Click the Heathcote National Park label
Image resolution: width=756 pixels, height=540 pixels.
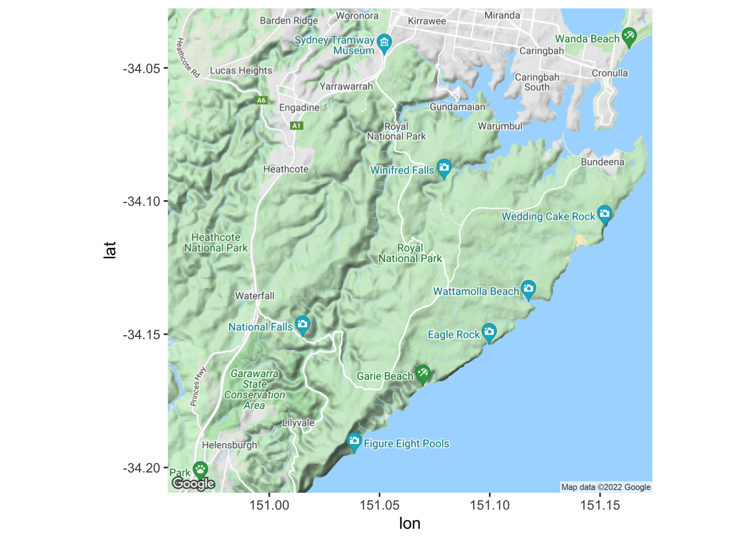(x=215, y=242)
